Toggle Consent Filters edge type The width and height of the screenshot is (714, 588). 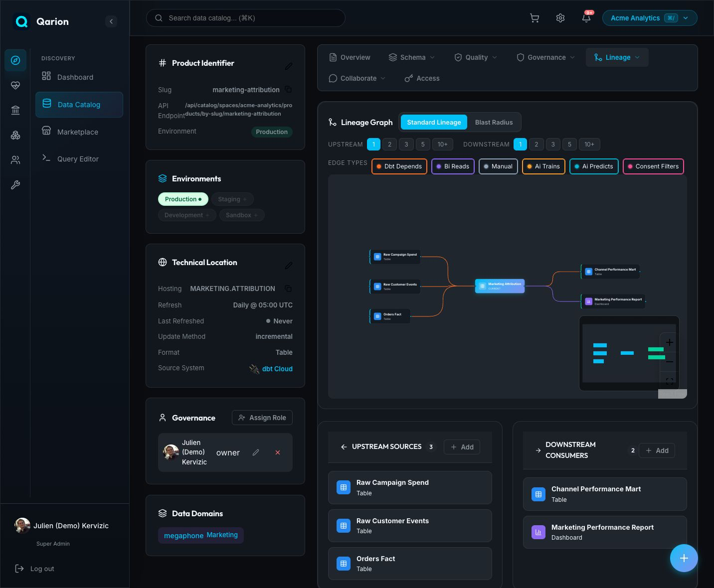pos(653,166)
